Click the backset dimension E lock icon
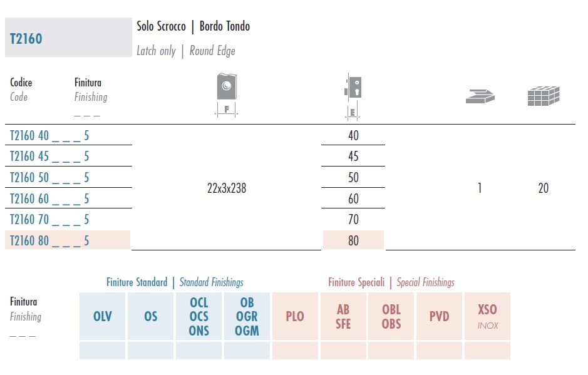Screen dimensions: 588x375 [353, 96]
